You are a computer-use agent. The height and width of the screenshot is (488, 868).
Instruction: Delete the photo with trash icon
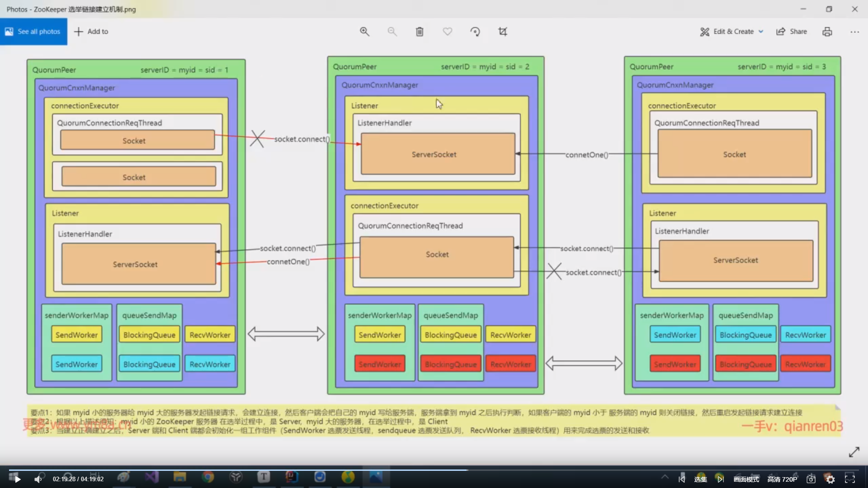coord(420,32)
